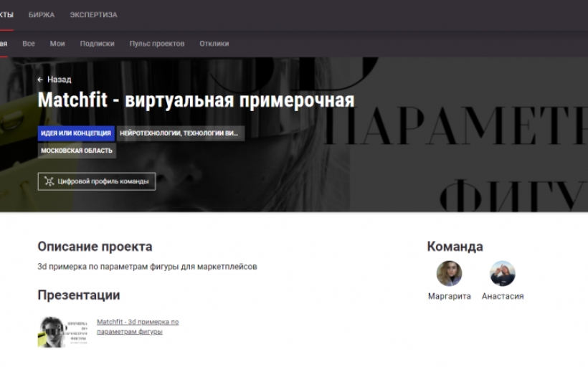Click the description text 3d примерка по параметрам
Viewport: 588px width, 367px height.
[147, 267]
